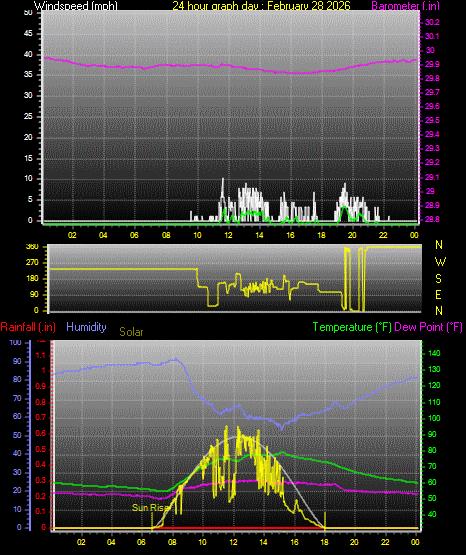Viewport: 466px width, 555px height.
Task: Click the Temperature (°F) legend label
Action: click(x=352, y=327)
